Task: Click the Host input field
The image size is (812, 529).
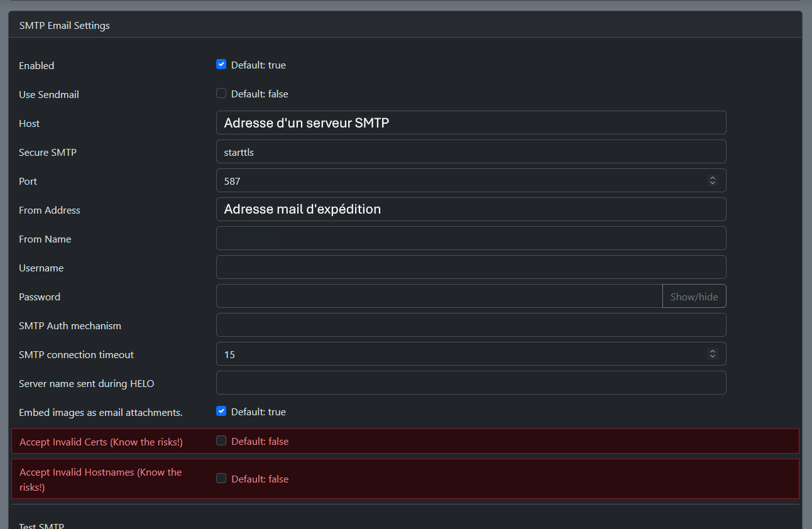Action: (471, 123)
